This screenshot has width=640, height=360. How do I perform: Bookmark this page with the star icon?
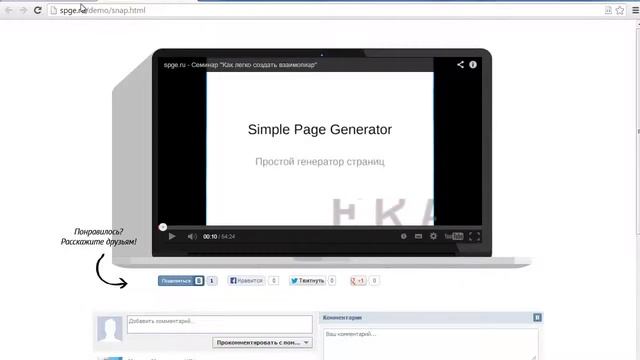click(x=620, y=11)
